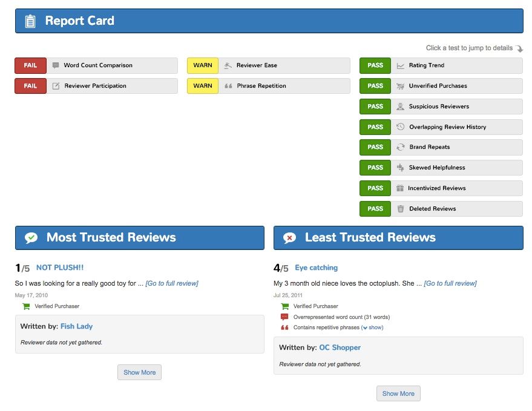
Task: Click the trash can icon beside Deleted Reviews
Action: click(400, 209)
